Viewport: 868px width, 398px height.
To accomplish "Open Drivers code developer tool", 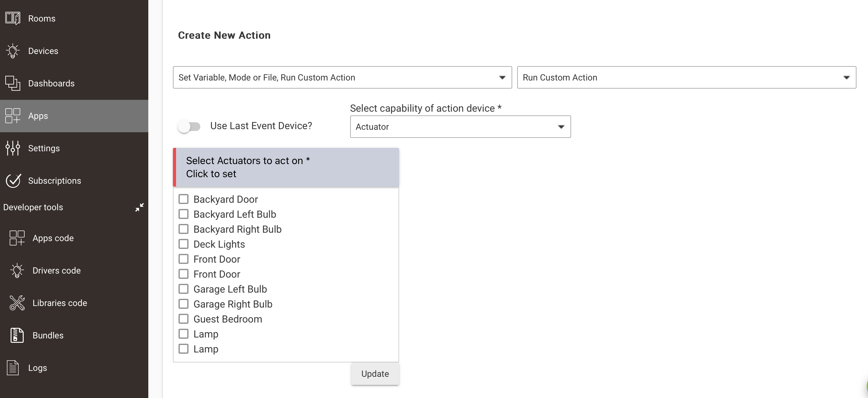I will (74, 270).
